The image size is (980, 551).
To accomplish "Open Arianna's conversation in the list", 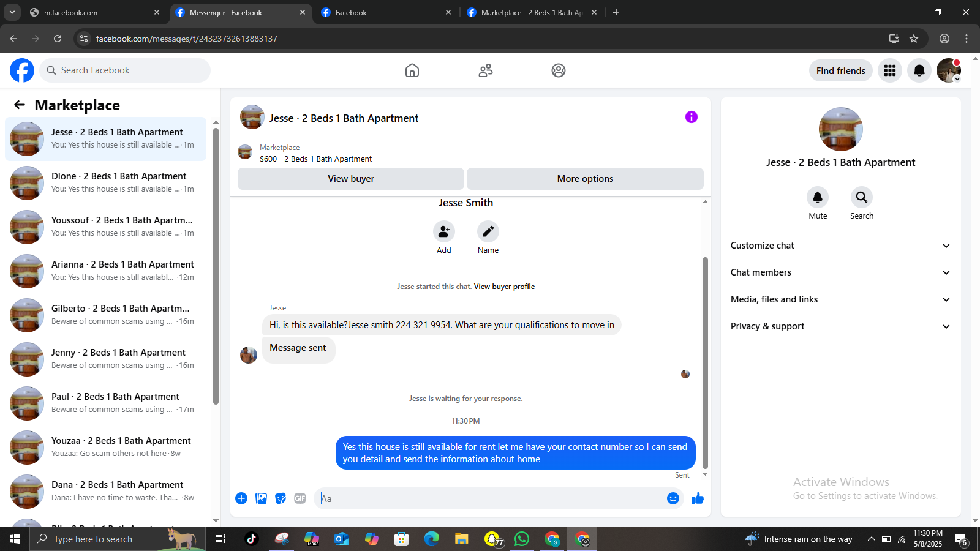I will pyautogui.click(x=106, y=271).
